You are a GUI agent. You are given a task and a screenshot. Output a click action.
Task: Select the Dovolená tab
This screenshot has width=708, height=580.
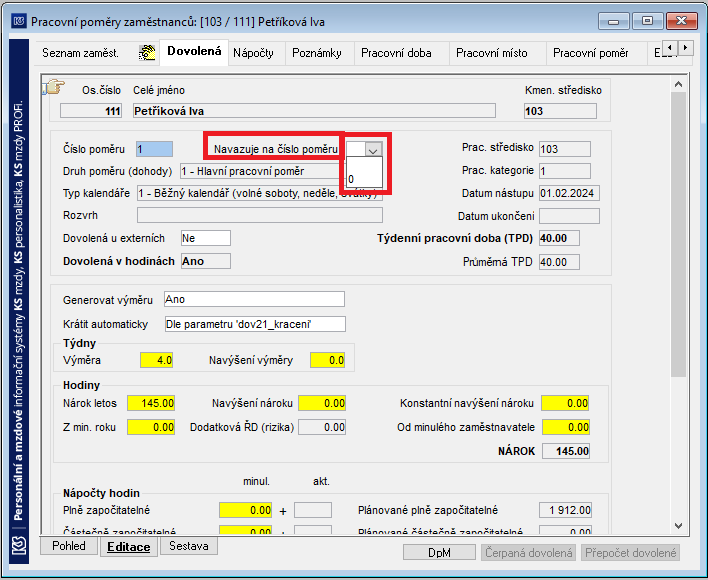[194, 51]
